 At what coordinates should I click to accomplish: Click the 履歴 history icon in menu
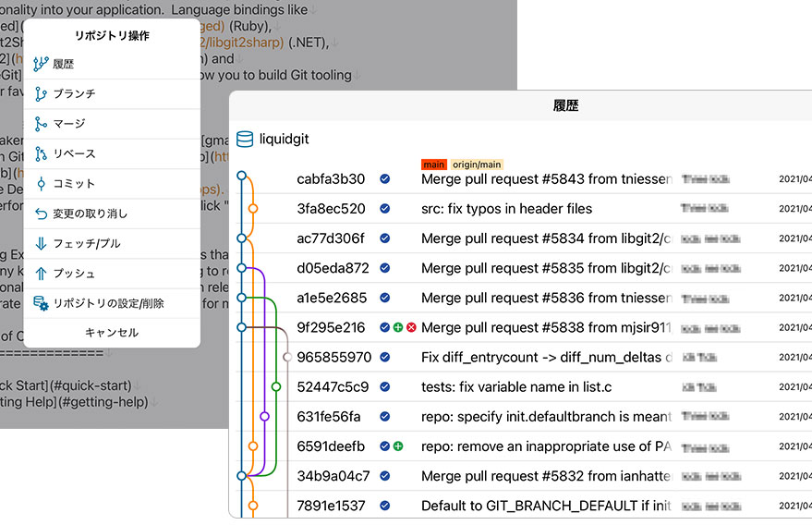coord(41,64)
